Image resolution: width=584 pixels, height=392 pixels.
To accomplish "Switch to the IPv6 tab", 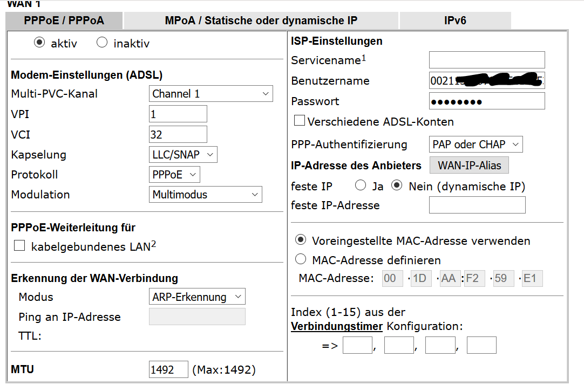I will (x=455, y=20).
